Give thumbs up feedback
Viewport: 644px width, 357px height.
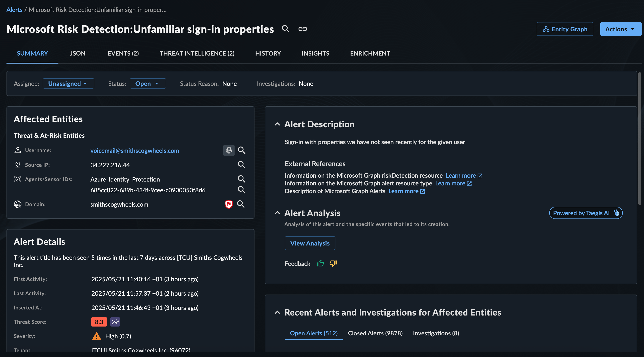click(x=320, y=263)
